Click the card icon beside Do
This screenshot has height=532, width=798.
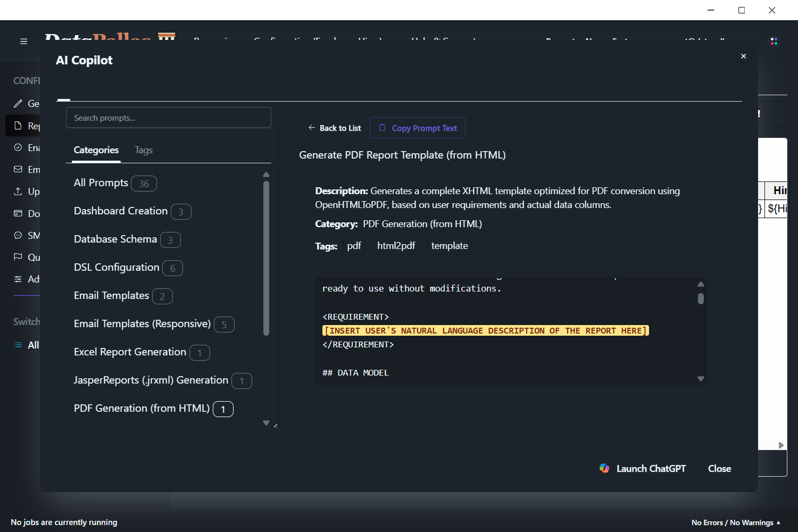(18, 213)
